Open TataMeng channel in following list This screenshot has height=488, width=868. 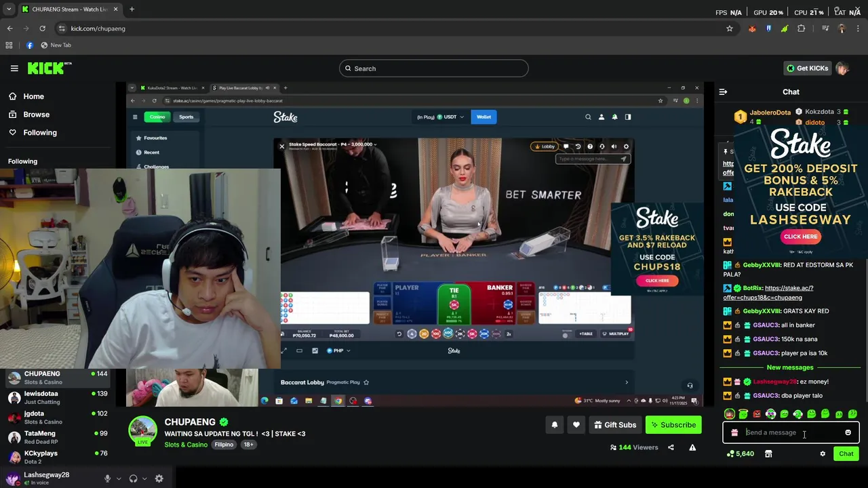(x=58, y=437)
